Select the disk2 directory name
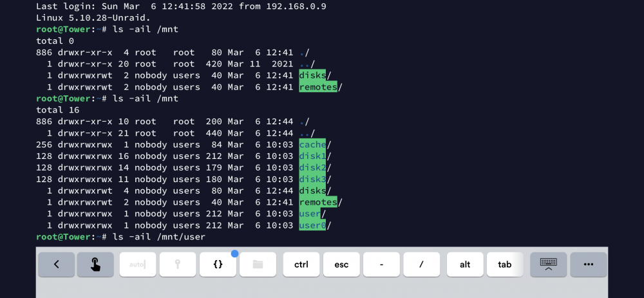Viewport: 644px width, 298px height. (x=312, y=167)
